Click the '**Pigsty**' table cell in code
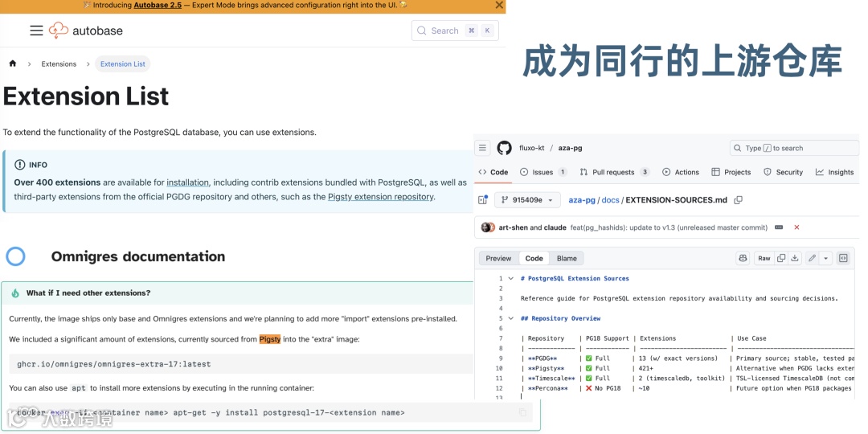This screenshot has height=434, width=868. (547, 368)
